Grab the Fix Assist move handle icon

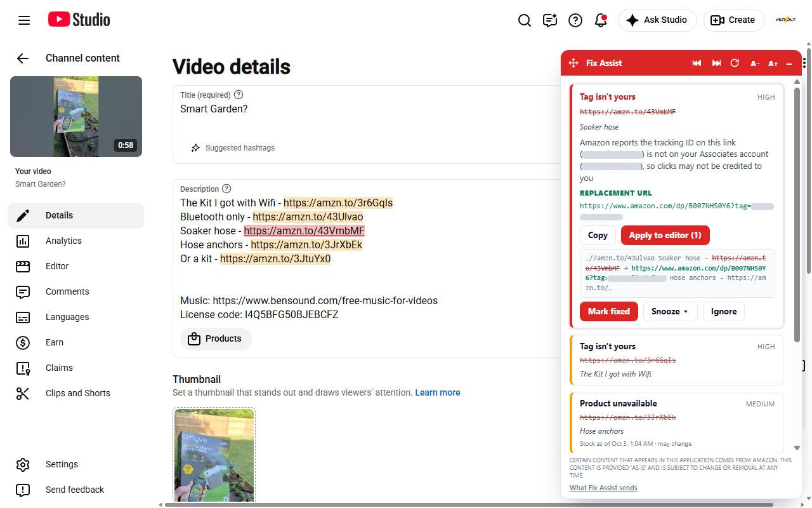pos(573,63)
